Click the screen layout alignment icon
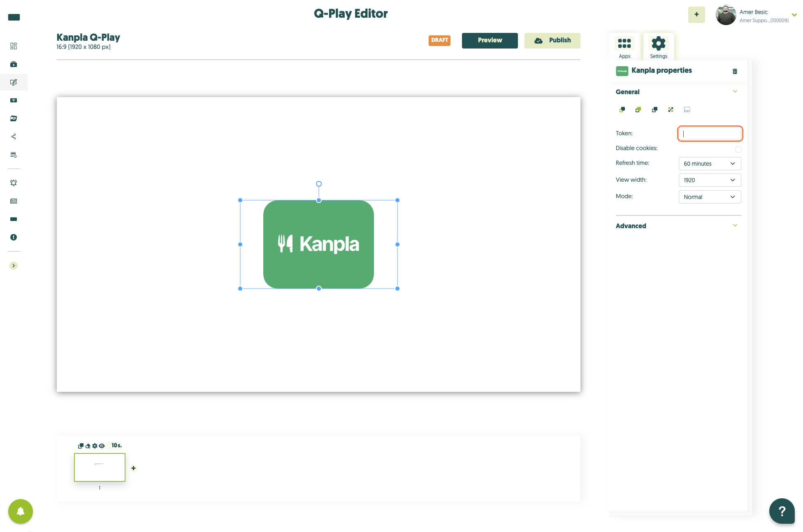 pos(687,110)
